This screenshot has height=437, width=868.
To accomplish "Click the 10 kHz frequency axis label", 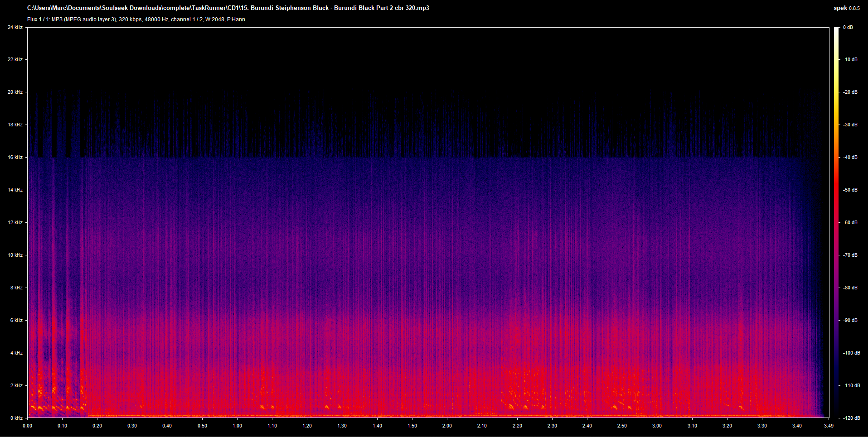I will pos(15,255).
